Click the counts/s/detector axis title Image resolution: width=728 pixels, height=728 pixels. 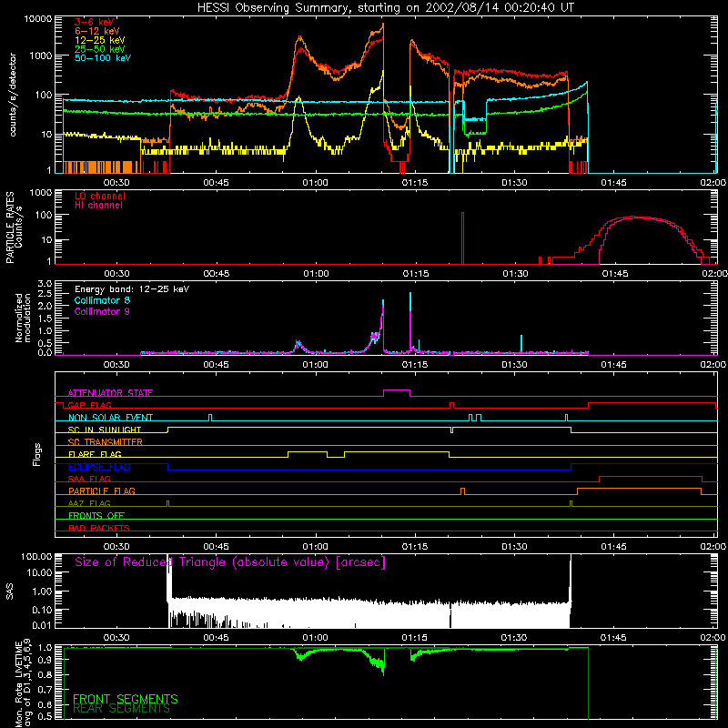(13, 95)
